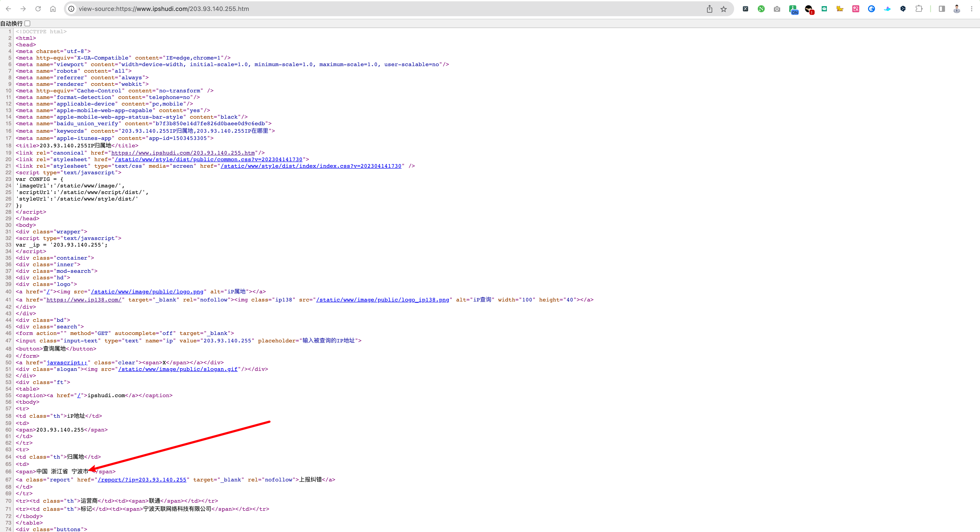Open the logo_ip138.png image link
The height and width of the screenshot is (532, 980).
tap(382, 300)
